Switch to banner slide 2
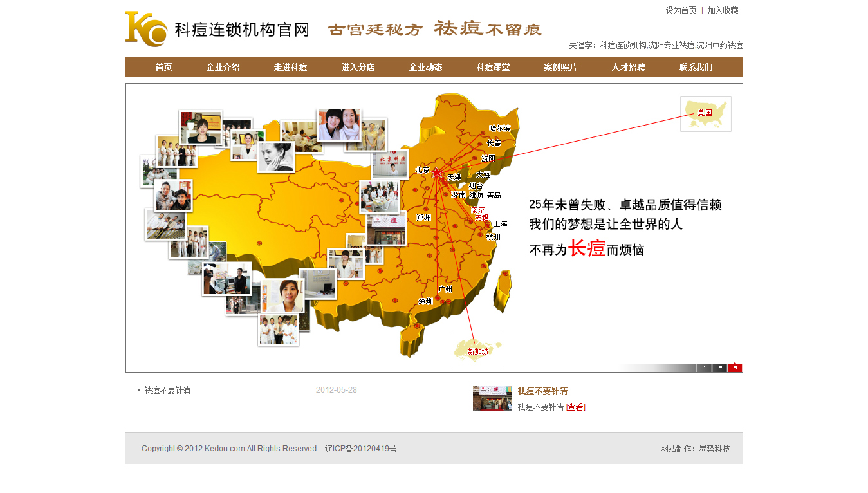This screenshot has width=868, height=493. 719,368
